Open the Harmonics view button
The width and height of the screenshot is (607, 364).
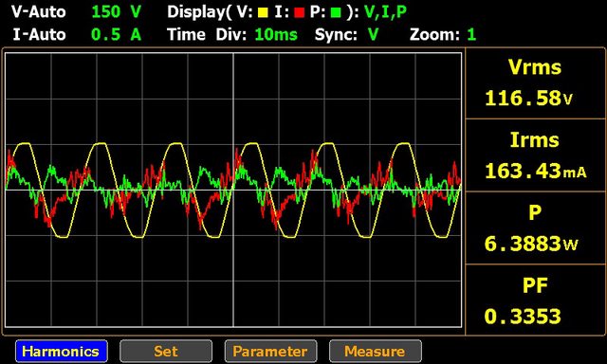[62, 352]
